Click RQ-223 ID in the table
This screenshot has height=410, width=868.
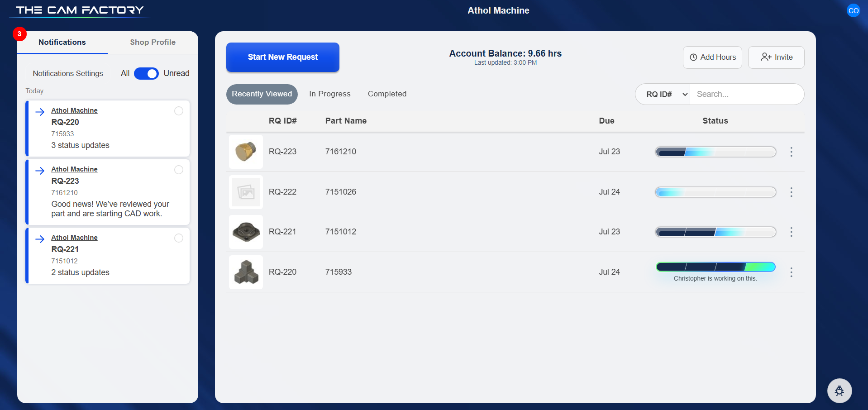click(282, 152)
